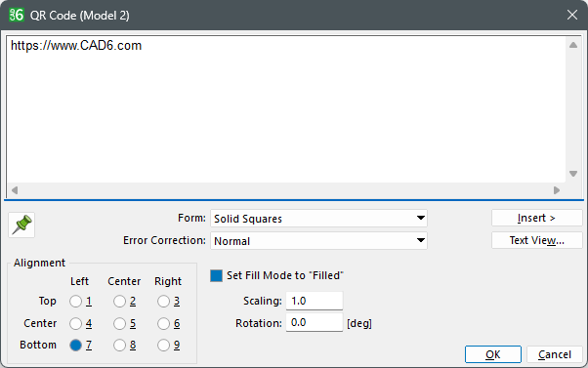588x368 pixels.
Task: Open Text View... button
Action: [537, 240]
